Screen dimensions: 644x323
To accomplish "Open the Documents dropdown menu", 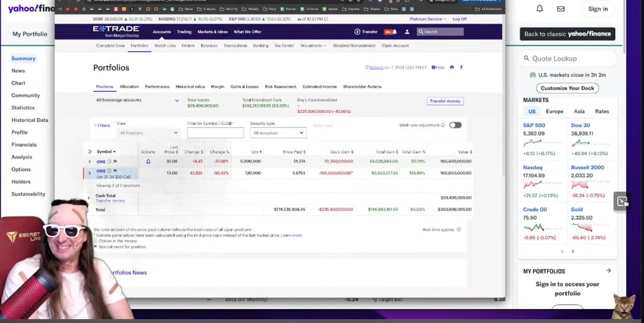I will (x=313, y=46).
